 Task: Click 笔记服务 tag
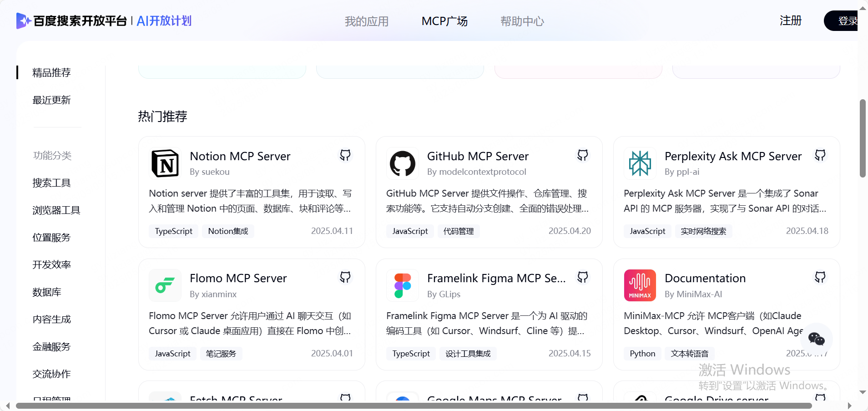[x=221, y=354]
